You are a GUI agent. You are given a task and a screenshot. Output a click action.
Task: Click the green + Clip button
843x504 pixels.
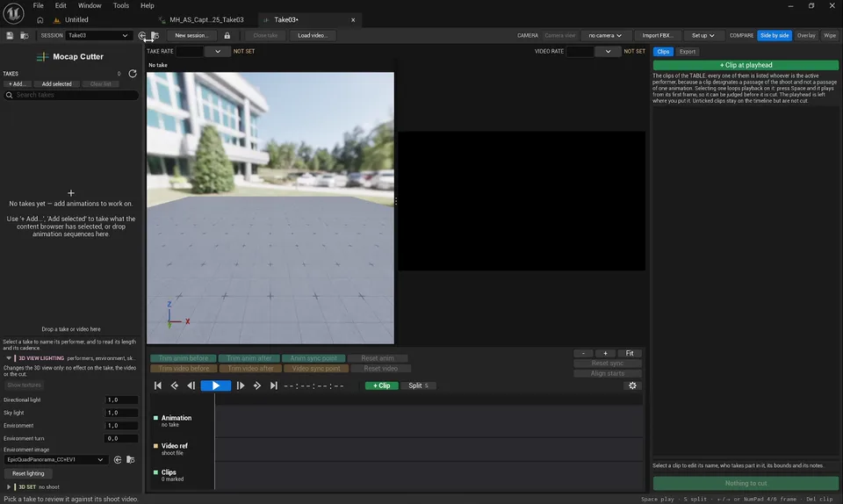[x=381, y=385]
